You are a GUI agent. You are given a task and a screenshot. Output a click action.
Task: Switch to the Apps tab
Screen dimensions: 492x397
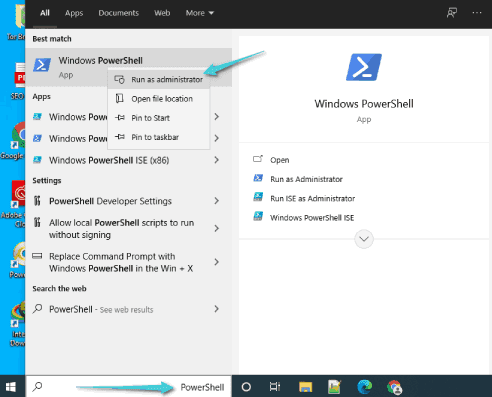pos(74,13)
